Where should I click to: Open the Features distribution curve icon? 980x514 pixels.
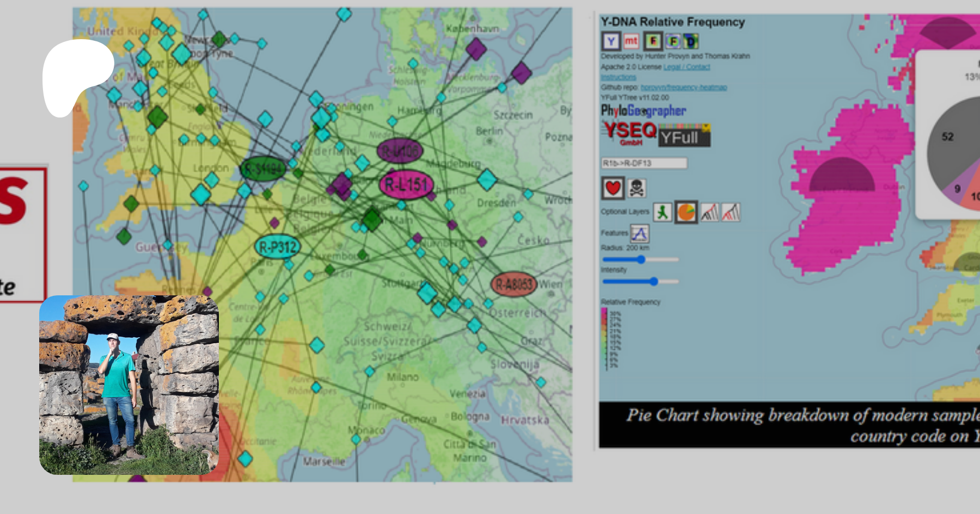[640, 233]
